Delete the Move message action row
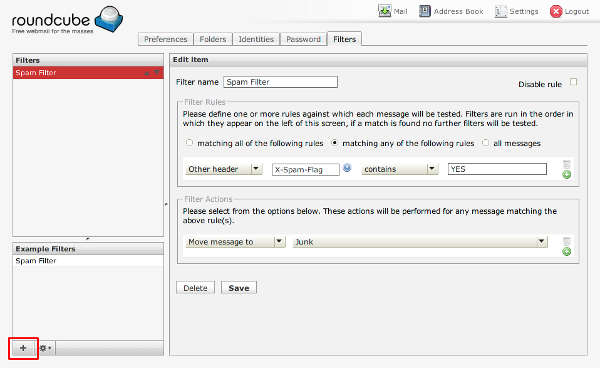The width and height of the screenshot is (600, 368). (567, 241)
